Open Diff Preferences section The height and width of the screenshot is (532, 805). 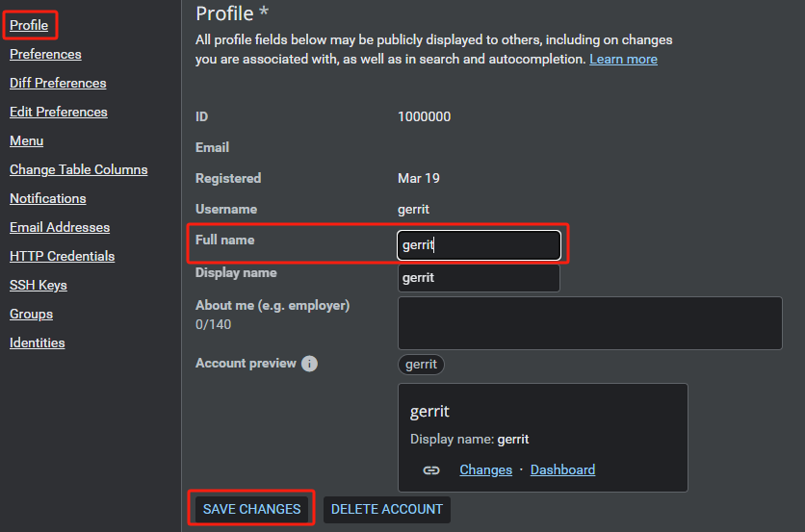click(58, 83)
